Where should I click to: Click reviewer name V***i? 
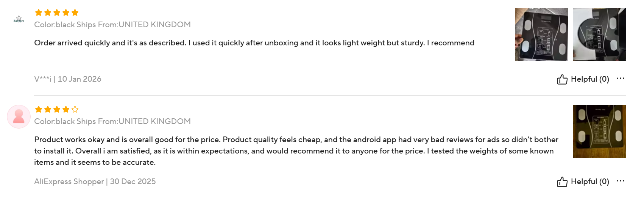coord(43,79)
